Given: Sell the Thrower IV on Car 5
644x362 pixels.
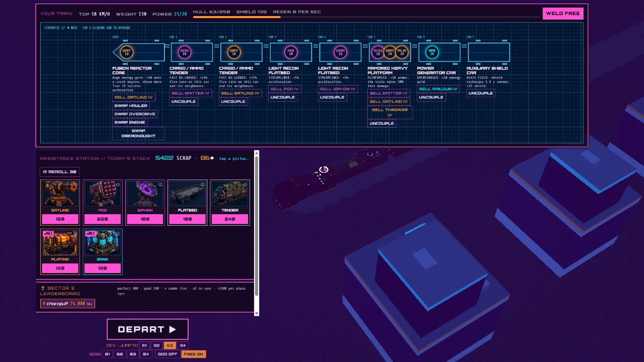Looking at the screenshot, I should [390, 113].
